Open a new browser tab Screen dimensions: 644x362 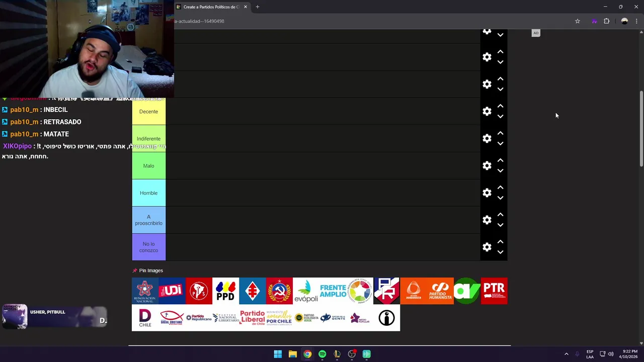coord(257,7)
